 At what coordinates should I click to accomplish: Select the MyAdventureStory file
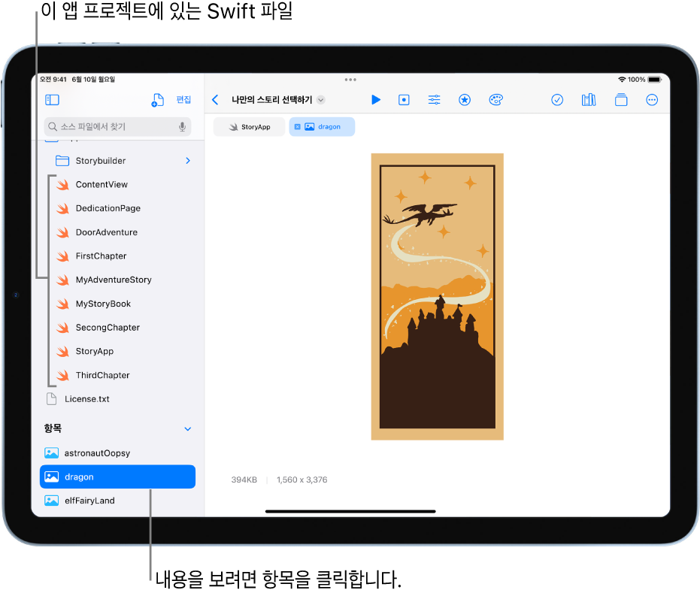click(x=117, y=280)
